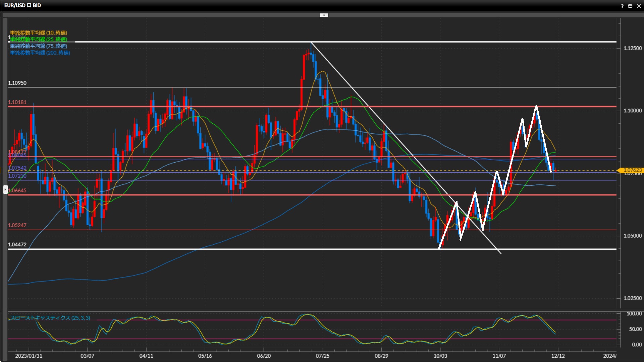Click the 07/25 date on time axis
The height and width of the screenshot is (362, 644).
tap(322, 356)
